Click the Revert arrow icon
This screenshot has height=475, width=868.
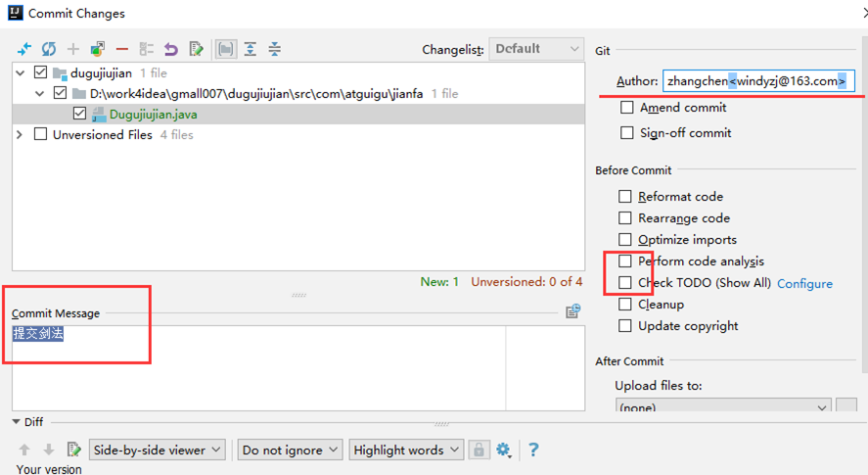click(171, 49)
